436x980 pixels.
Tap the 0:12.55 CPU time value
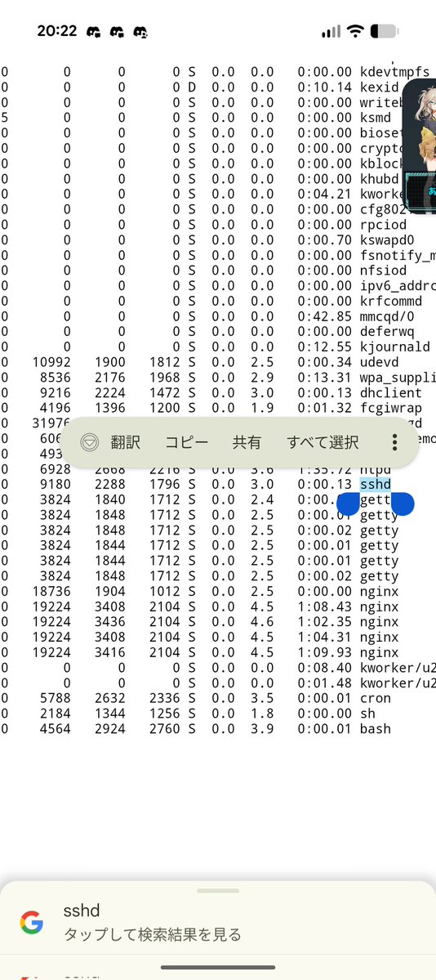(324, 347)
